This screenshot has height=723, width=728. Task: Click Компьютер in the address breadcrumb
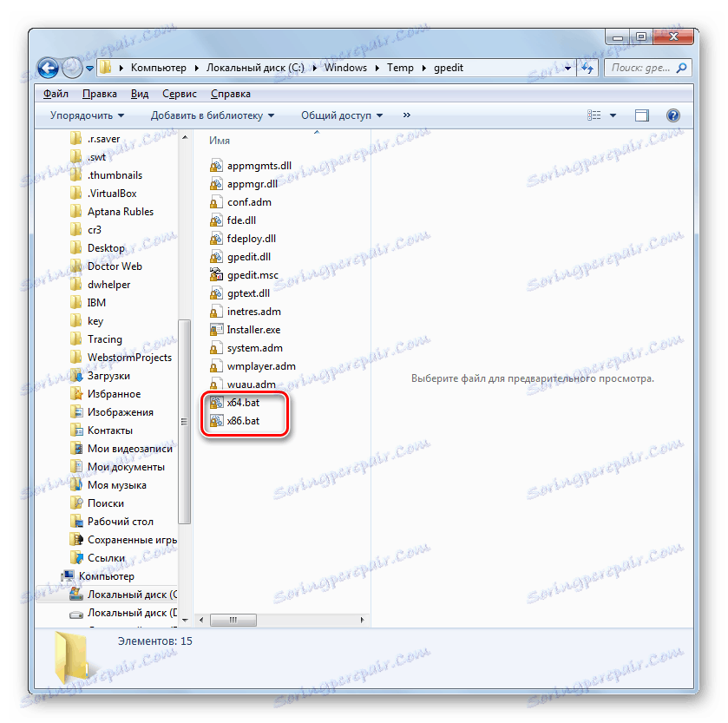click(x=158, y=68)
